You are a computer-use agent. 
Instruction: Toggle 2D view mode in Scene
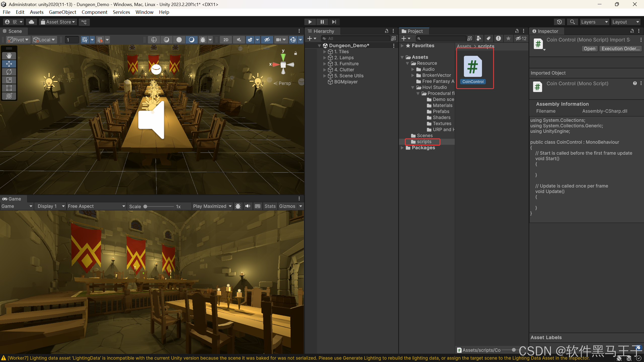[226, 40]
